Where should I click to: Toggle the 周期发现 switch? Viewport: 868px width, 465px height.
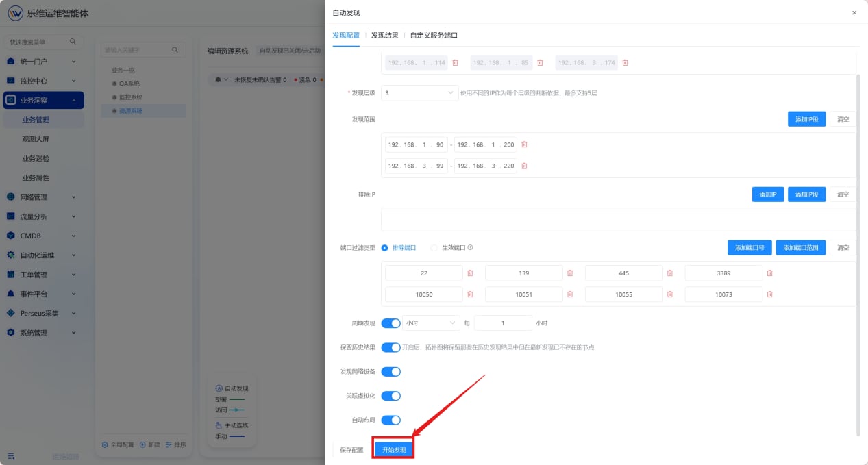pyautogui.click(x=390, y=323)
